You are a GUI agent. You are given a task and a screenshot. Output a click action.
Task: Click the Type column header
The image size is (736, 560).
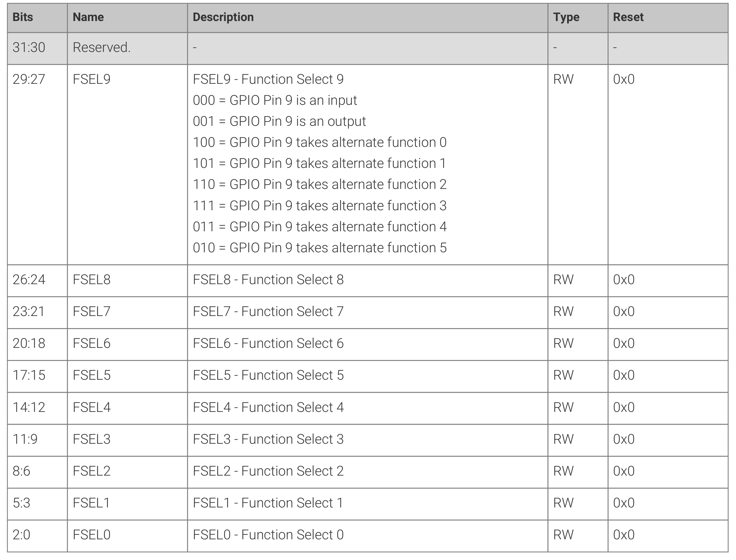(x=566, y=17)
